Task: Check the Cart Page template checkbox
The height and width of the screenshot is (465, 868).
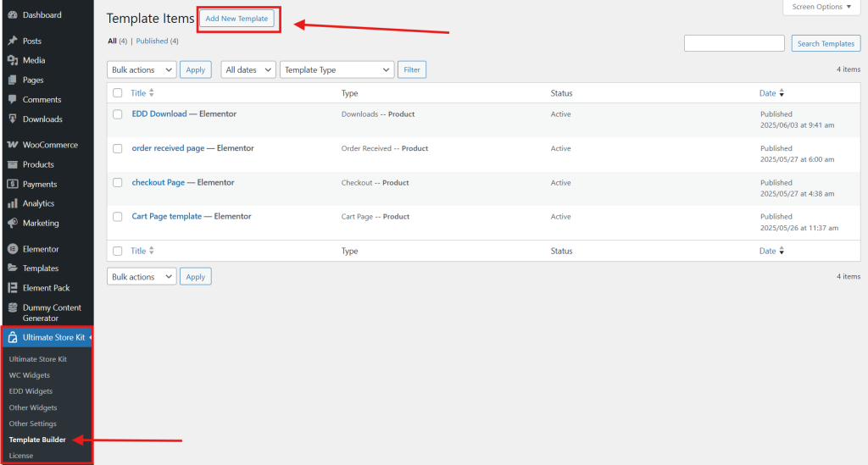Action: 117,217
